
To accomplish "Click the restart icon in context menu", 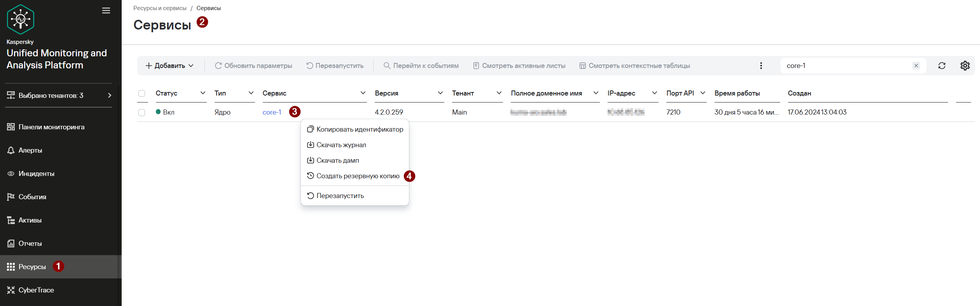I will pos(311,196).
